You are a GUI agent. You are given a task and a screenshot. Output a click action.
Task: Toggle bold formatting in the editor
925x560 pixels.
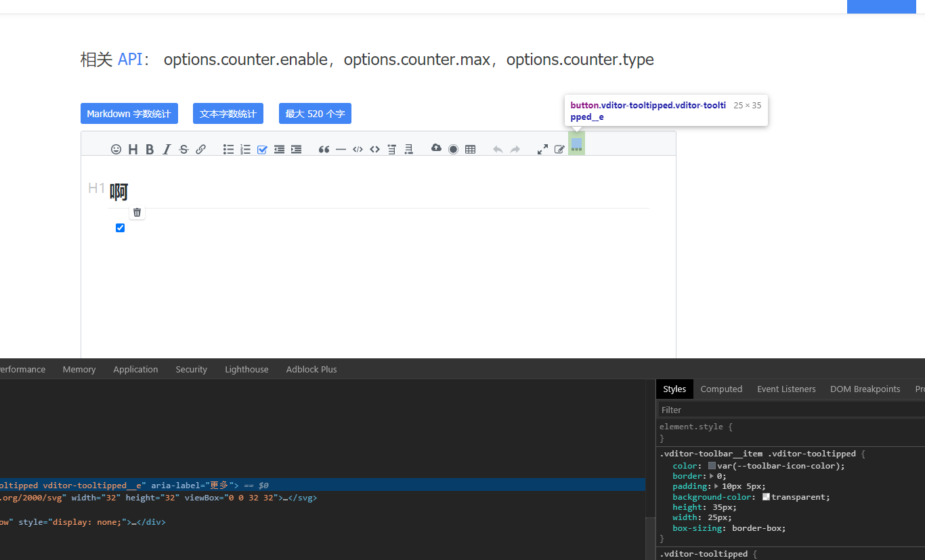pyautogui.click(x=150, y=149)
